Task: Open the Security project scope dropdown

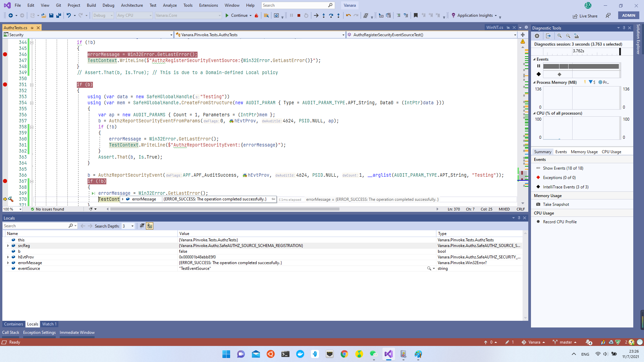Action: pos(171,35)
